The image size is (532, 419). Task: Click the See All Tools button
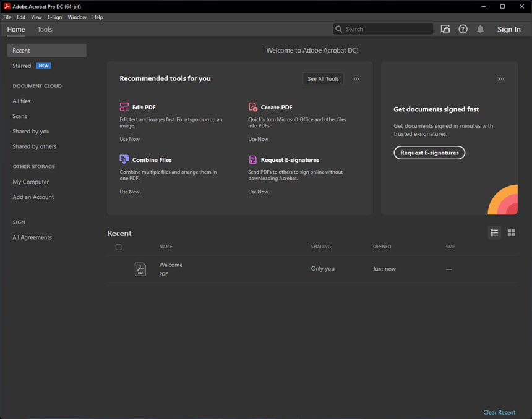pos(323,78)
